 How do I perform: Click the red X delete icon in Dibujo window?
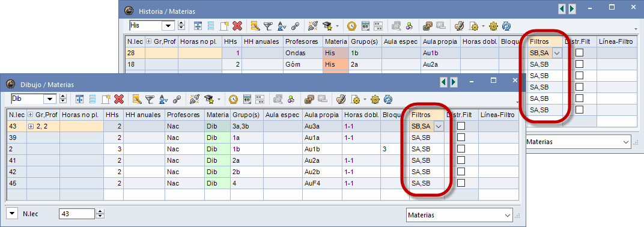click(119, 99)
